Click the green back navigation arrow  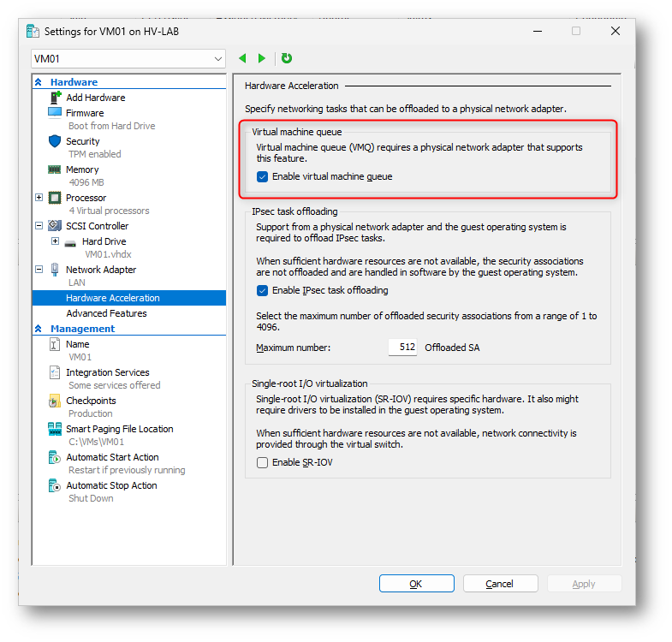pos(242,58)
